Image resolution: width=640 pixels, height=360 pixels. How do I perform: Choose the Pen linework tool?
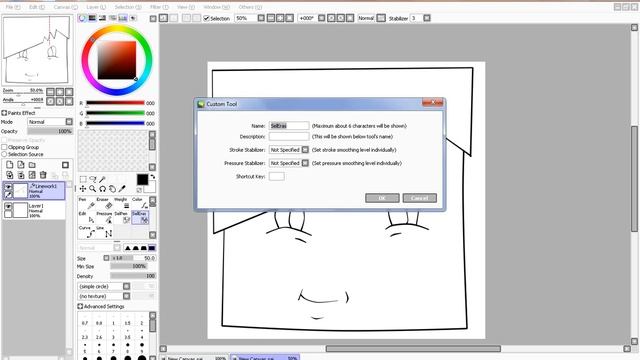[x=87, y=203]
